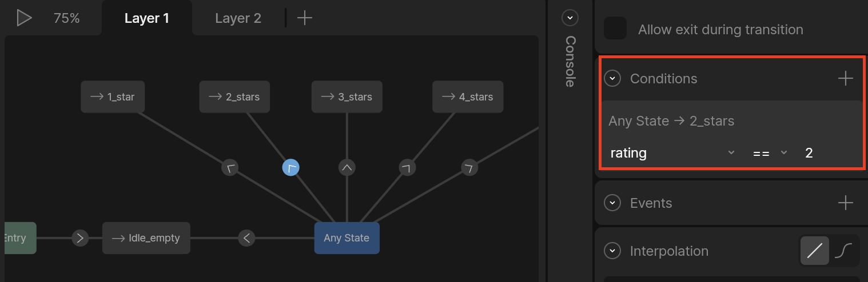Select transition from Entry to Idle_empty
This screenshot has height=282, width=868.
click(80, 238)
